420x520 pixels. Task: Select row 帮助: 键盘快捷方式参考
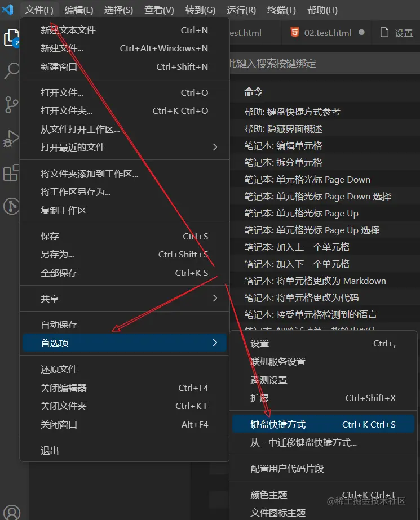(x=325, y=112)
